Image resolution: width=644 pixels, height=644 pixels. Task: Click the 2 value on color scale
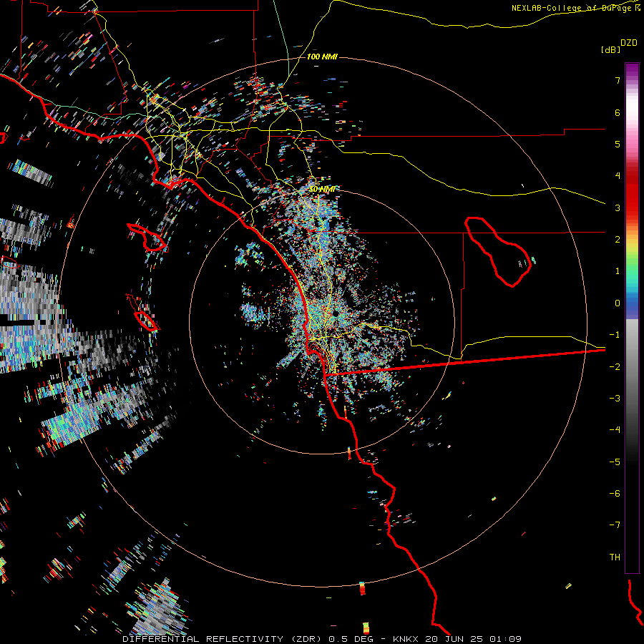(618, 240)
